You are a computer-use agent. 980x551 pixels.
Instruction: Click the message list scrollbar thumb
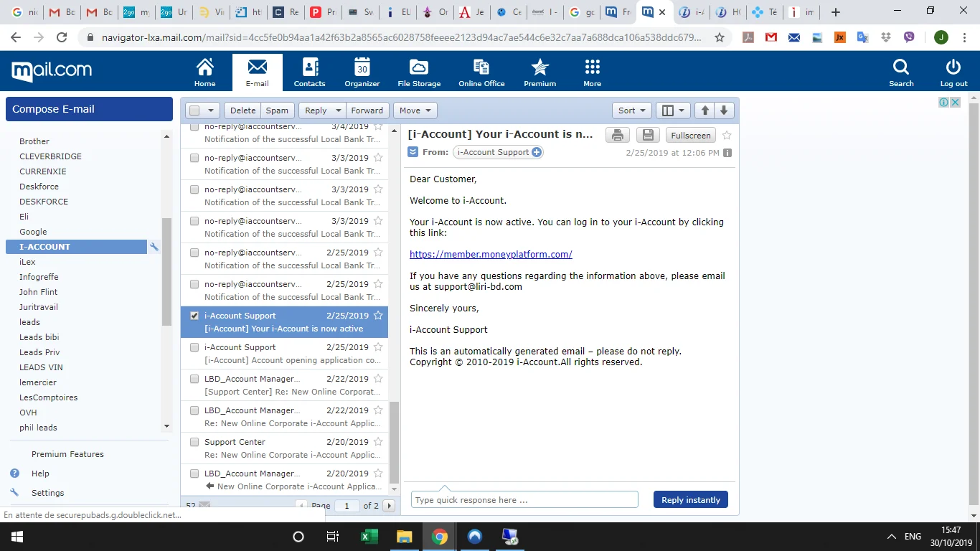click(x=394, y=442)
